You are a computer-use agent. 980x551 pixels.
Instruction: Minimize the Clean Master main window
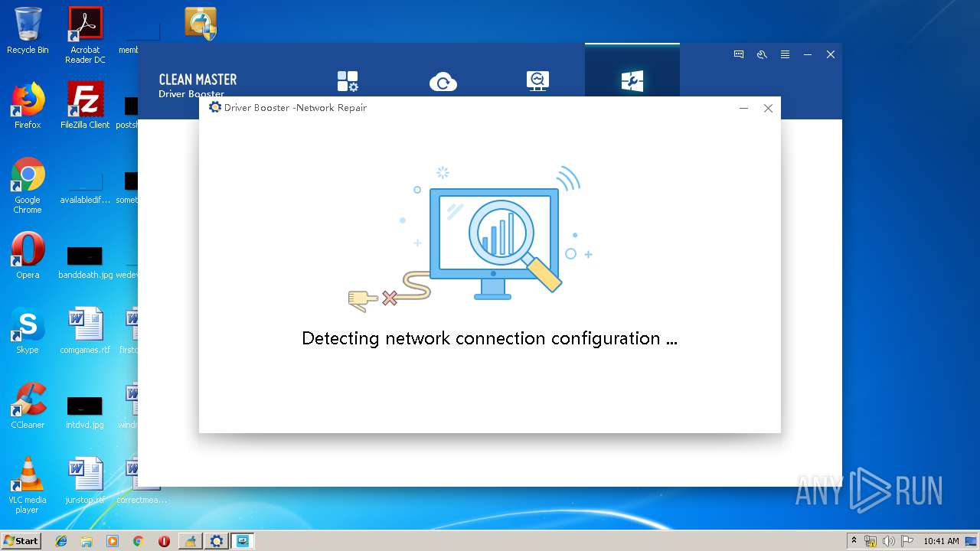pos(808,54)
